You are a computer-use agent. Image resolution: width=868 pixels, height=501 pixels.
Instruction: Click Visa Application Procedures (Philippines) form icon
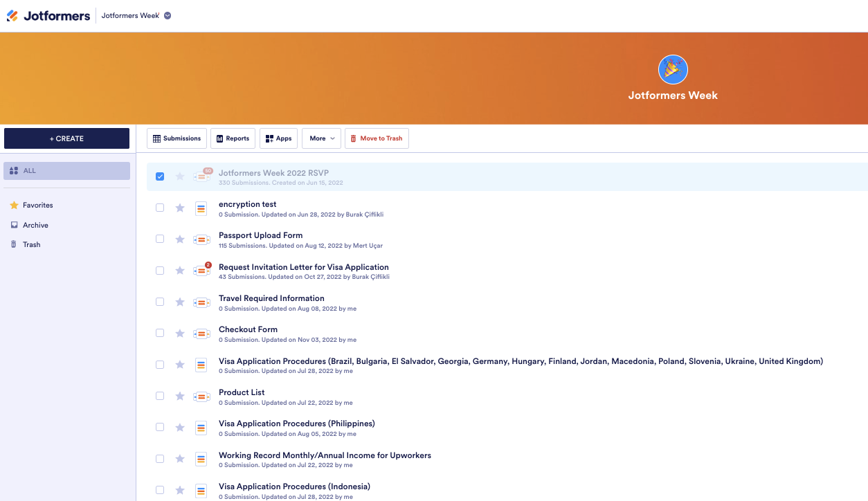click(201, 428)
